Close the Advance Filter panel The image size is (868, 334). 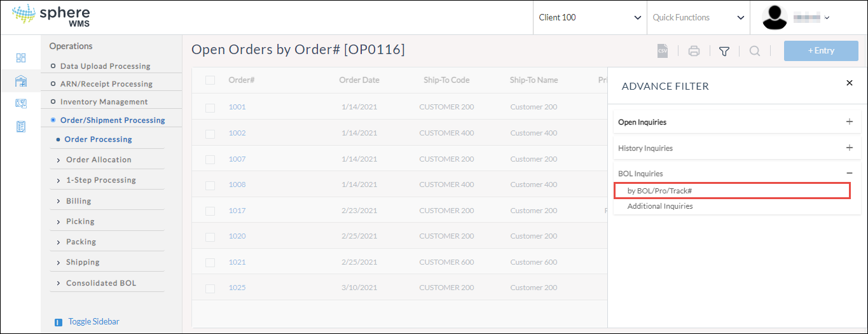click(850, 83)
